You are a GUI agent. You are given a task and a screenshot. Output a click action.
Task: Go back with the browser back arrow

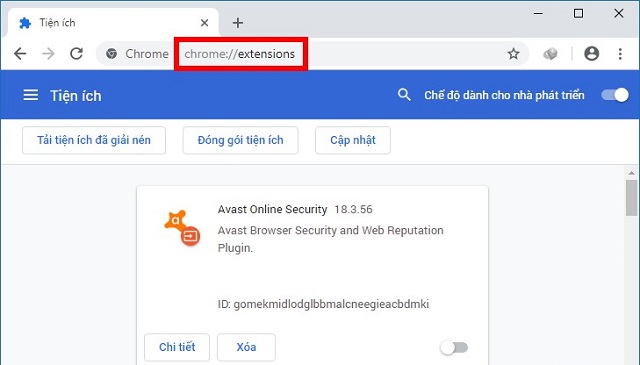pyautogui.click(x=20, y=53)
